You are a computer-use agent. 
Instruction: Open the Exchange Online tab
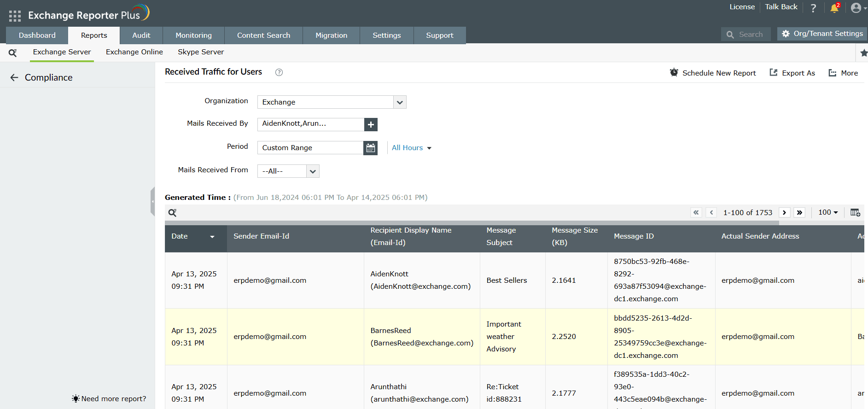pyautogui.click(x=134, y=52)
